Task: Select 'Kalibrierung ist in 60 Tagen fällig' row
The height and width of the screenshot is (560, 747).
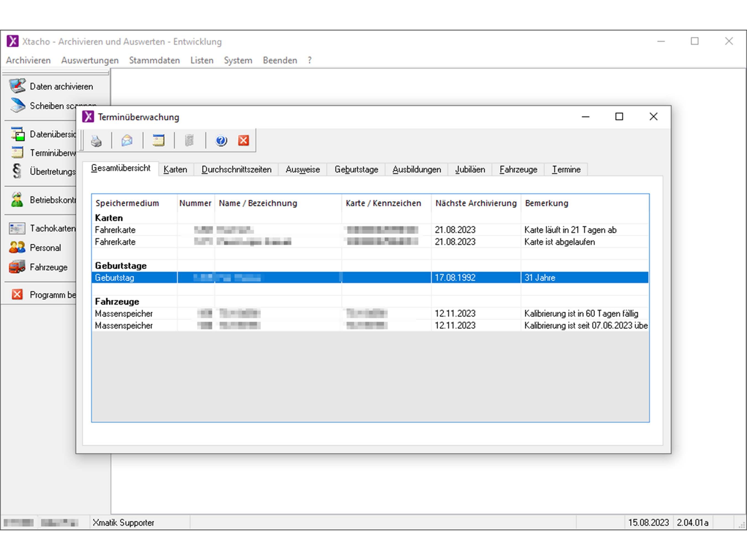Action: click(370, 314)
